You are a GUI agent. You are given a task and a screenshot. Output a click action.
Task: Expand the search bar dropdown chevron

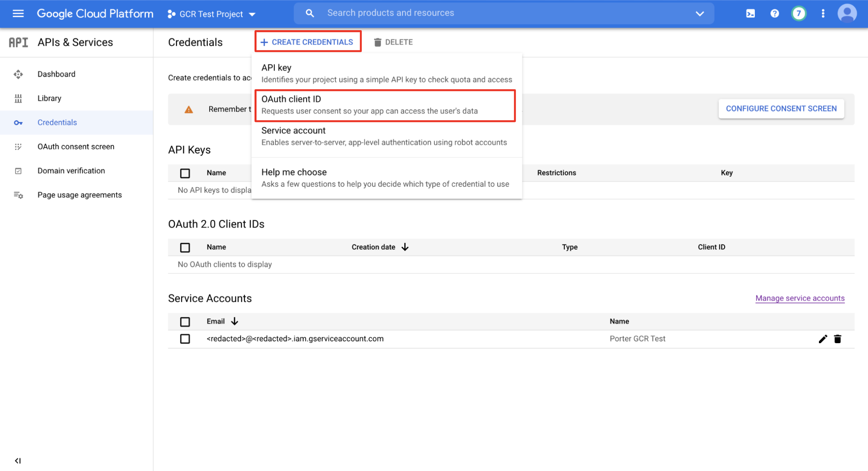[699, 13]
